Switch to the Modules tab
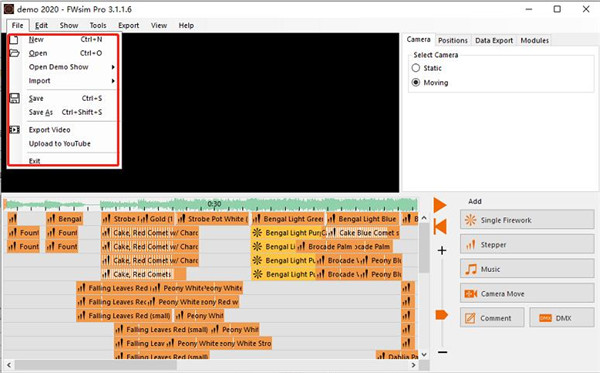Image resolution: width=600 pixels, height=373 pixels. 535,40
